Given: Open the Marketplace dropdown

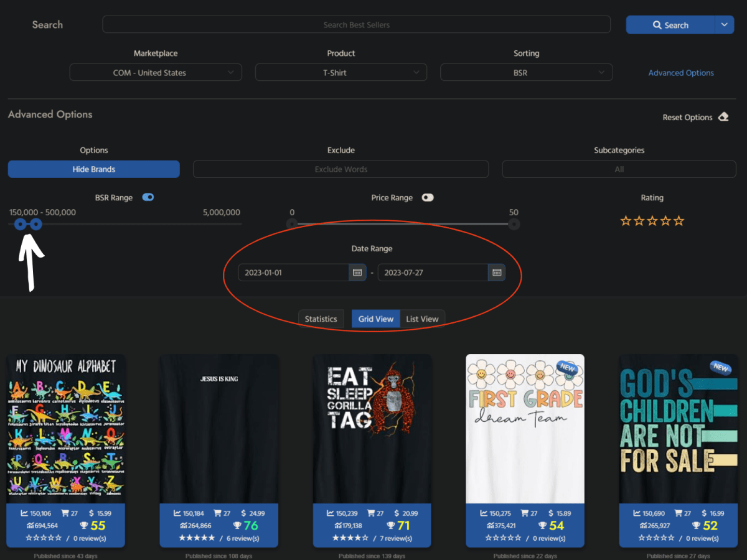Looking at the screenshot, I should coord(156,73).
